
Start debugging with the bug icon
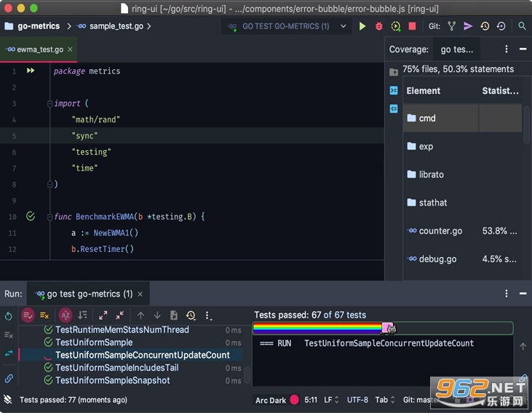click(x=379, y=26)
